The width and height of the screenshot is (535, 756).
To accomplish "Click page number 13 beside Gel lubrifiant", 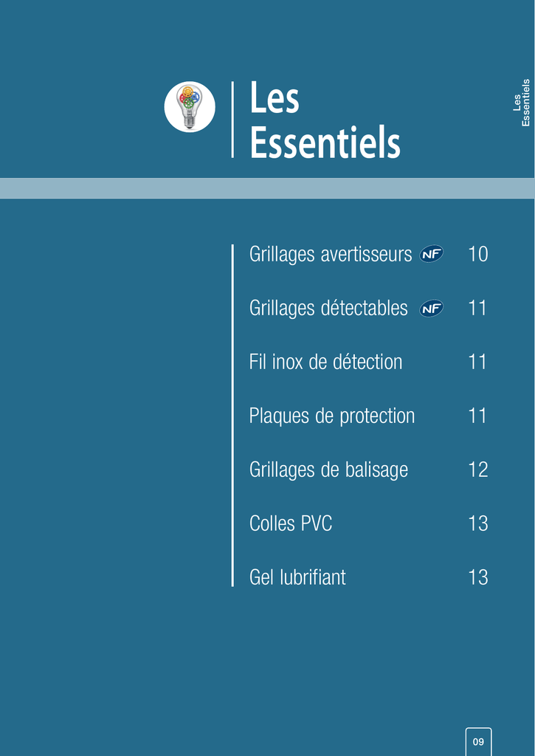I will coord(477,577).
